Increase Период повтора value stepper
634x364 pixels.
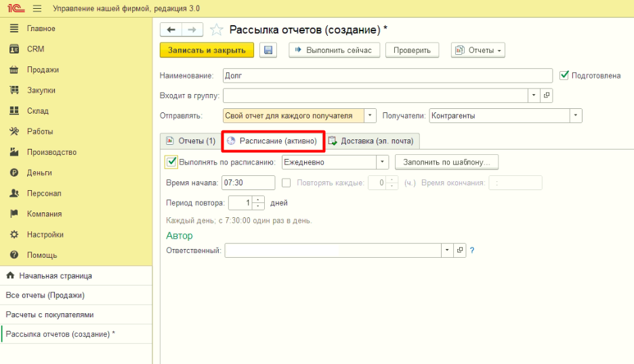258,200
